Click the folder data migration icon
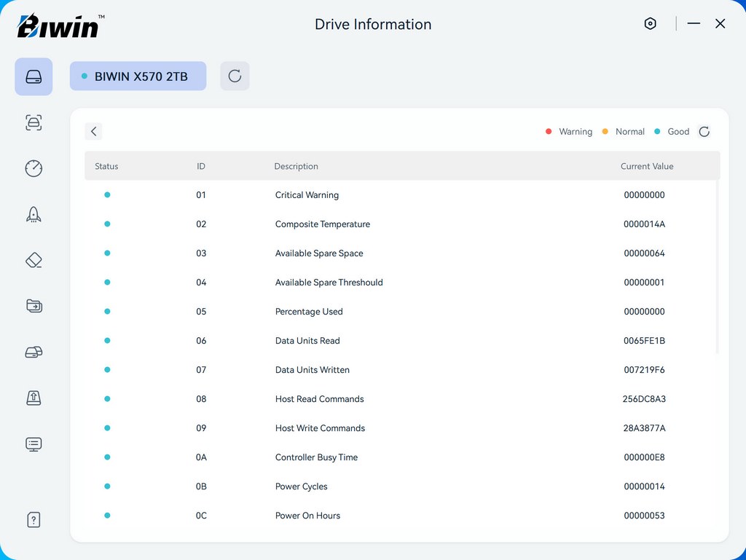Screen dimensions: 746x560 pos(34,306)
